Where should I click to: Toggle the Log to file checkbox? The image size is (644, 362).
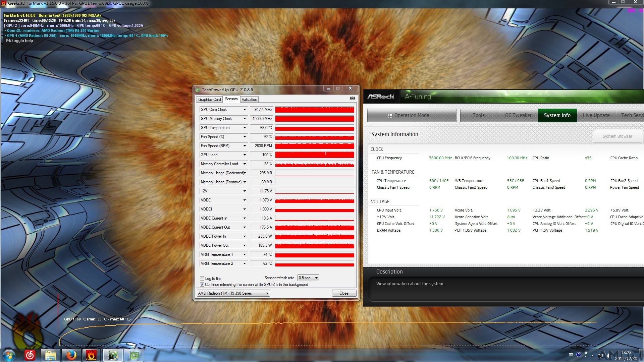coord(202,278)
